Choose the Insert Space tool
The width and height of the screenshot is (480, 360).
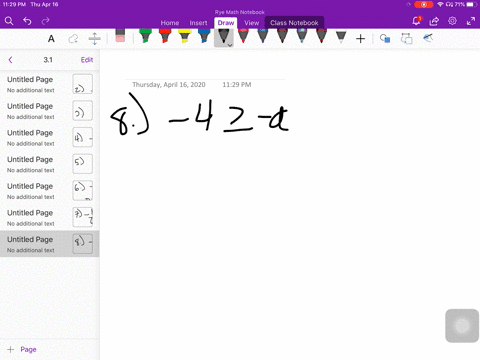click(95, 39)
